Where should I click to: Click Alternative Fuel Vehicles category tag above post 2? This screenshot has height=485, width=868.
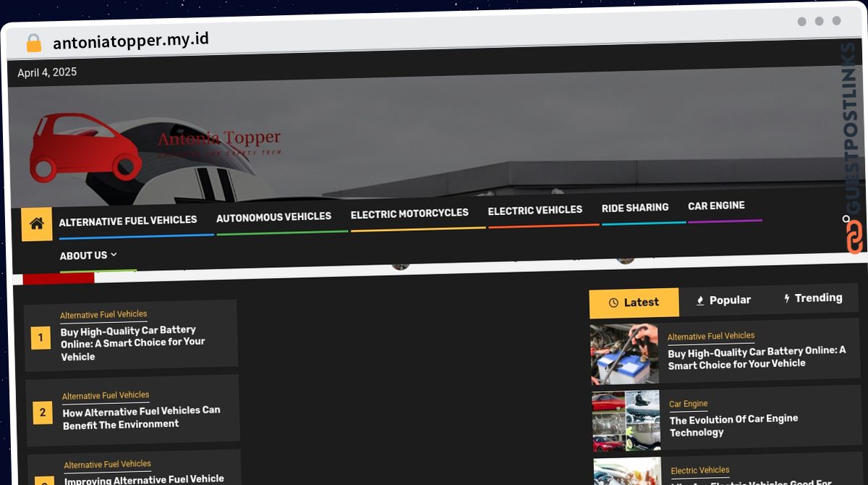coord(106,396)
